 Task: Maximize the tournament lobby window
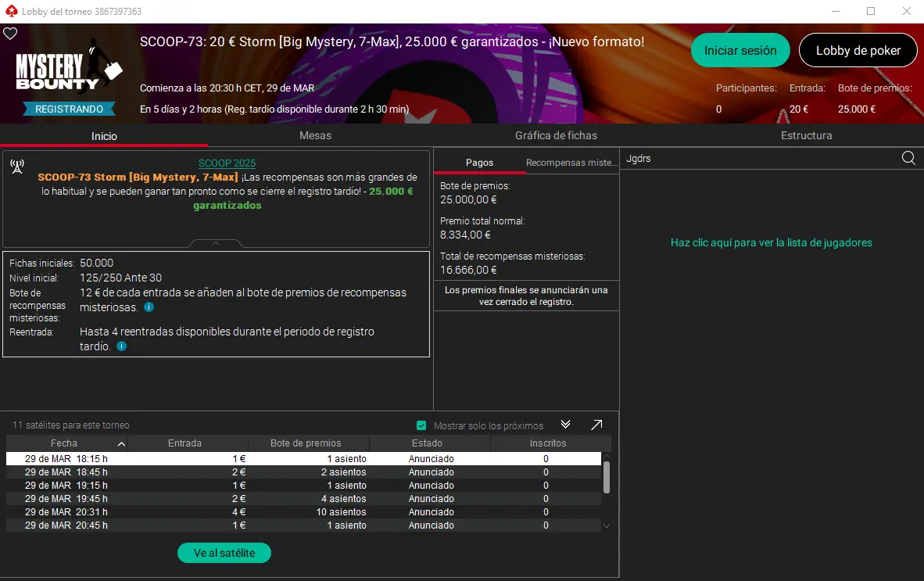click(871, 11)
